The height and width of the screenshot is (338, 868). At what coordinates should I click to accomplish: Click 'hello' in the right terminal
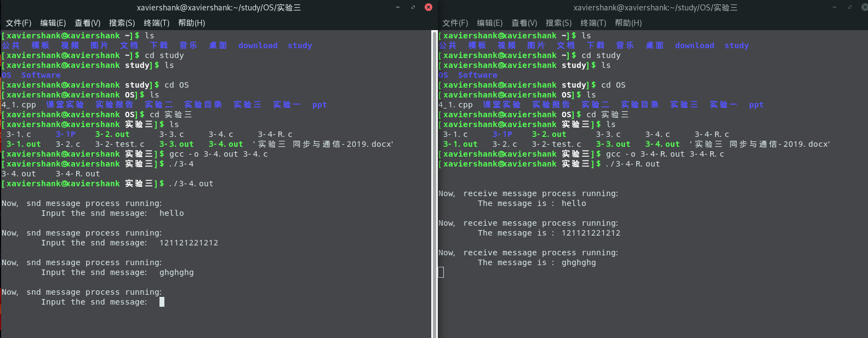(574, 203)
